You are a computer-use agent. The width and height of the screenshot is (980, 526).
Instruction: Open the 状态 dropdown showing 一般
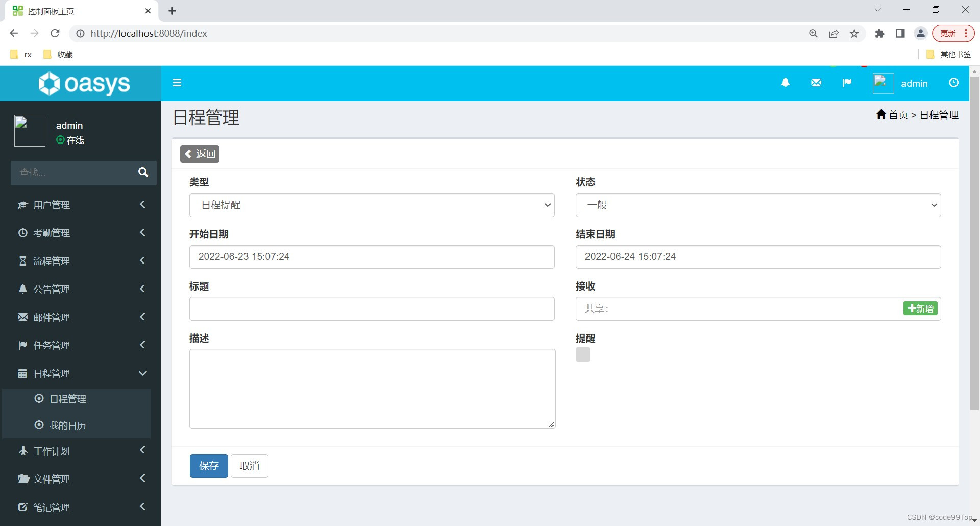pos(758,205)
